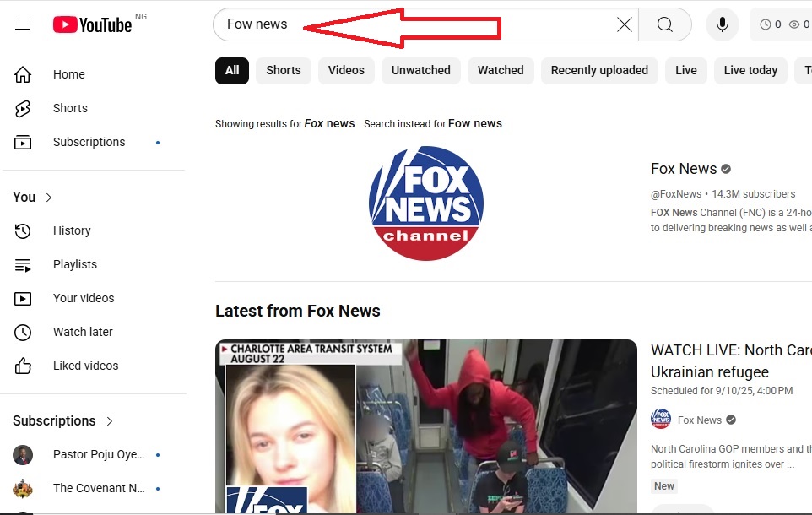Click the 14.3M subscribers text
This screenshot has width=812, height=515.
point(754,194)
